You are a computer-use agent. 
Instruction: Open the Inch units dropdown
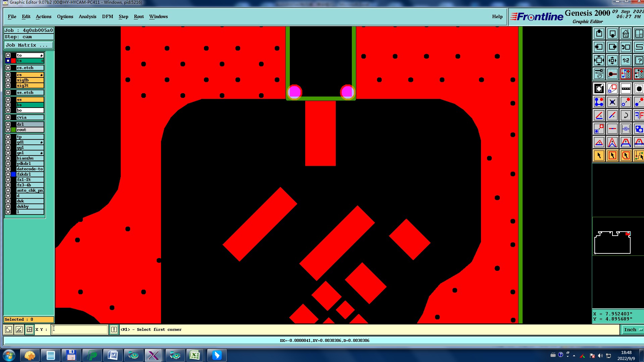pyautogui.click(x=633, y=329)
